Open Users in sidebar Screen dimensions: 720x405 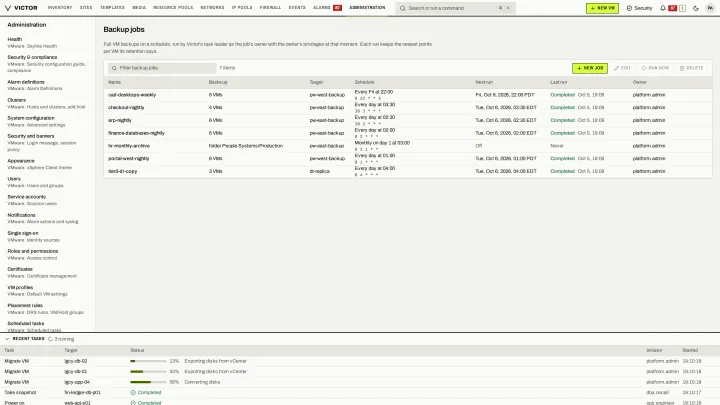47,182
